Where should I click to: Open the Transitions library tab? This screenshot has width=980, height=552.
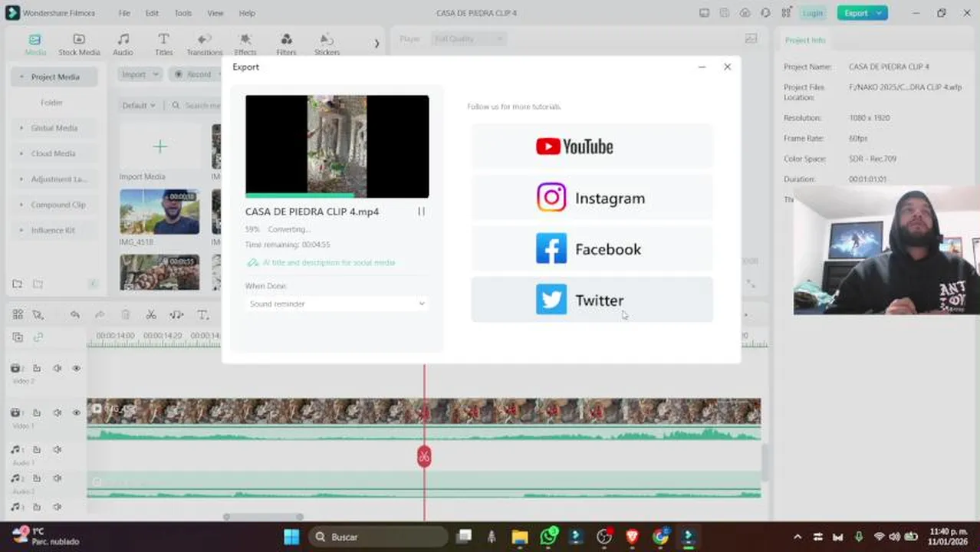(x=204, y=44)
